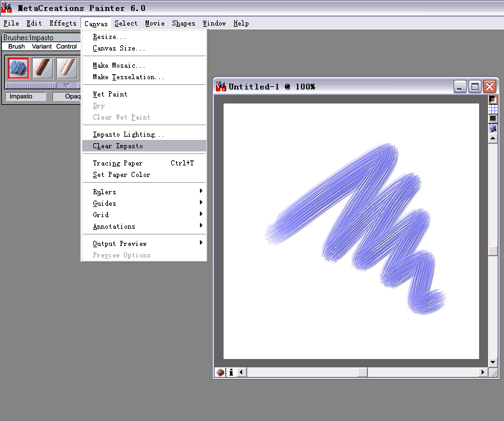
Task: Click horizontal scrollbar right arrow
Action: pyautogui.click(x=483, y=372)
